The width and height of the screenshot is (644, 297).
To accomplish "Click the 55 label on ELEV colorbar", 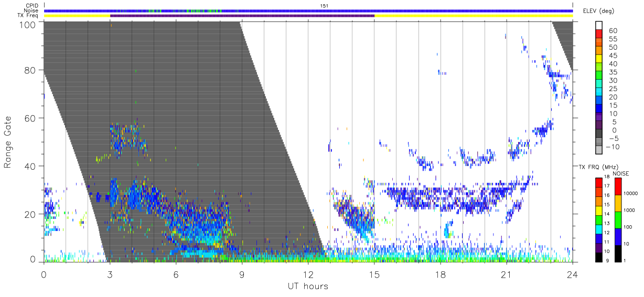I will tap(612, 39).
